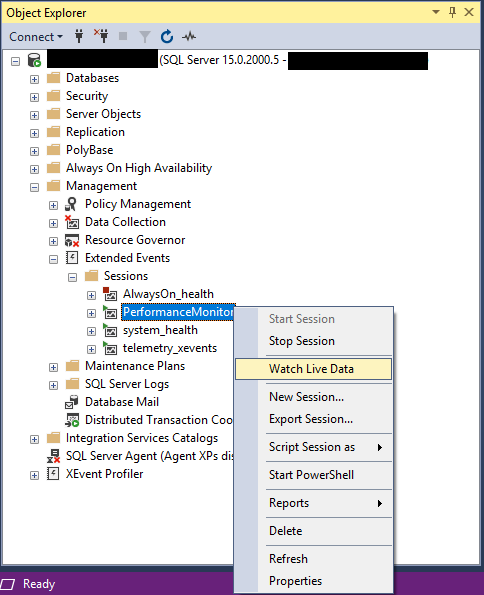Screen dimensions: 484x595
Task: Click the Database Mail icon
Action: pos(72,402)
